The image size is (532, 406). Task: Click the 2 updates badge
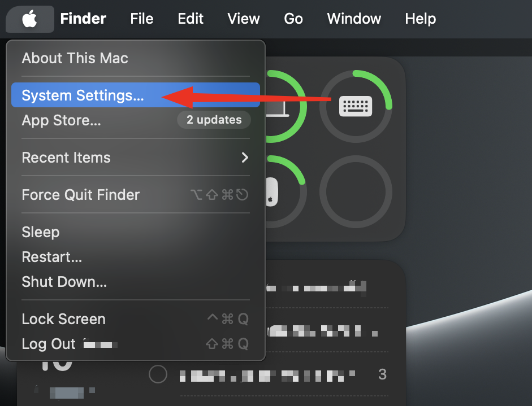pyautogui.click(x=214, y=120)
